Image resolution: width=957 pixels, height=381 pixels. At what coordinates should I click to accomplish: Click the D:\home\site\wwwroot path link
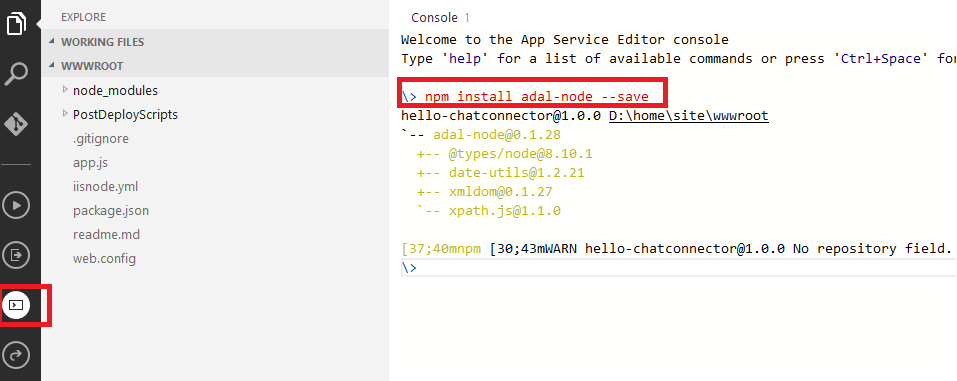[x=688, y=115]
